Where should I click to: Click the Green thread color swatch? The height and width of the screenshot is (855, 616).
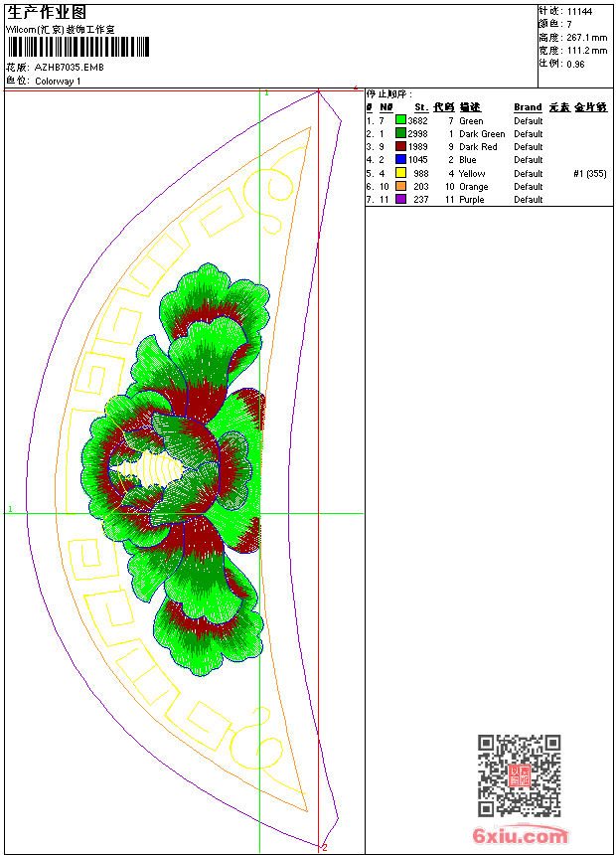click(x=401, y=120)
